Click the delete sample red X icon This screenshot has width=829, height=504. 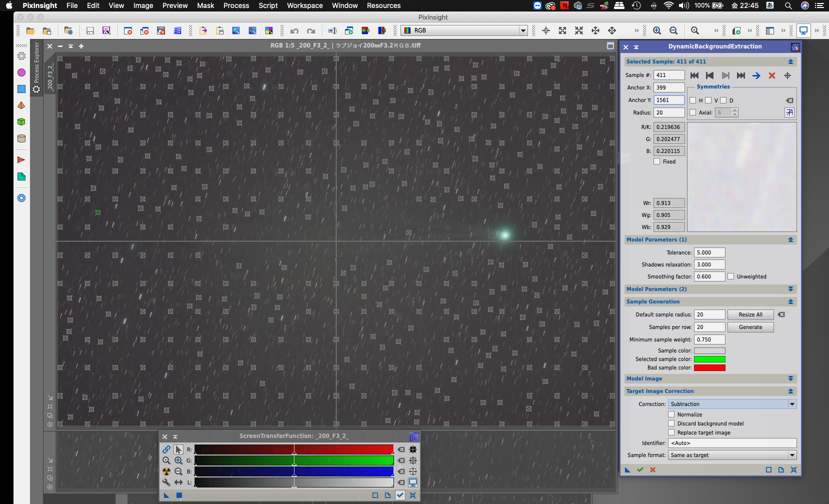coord(771,75)
